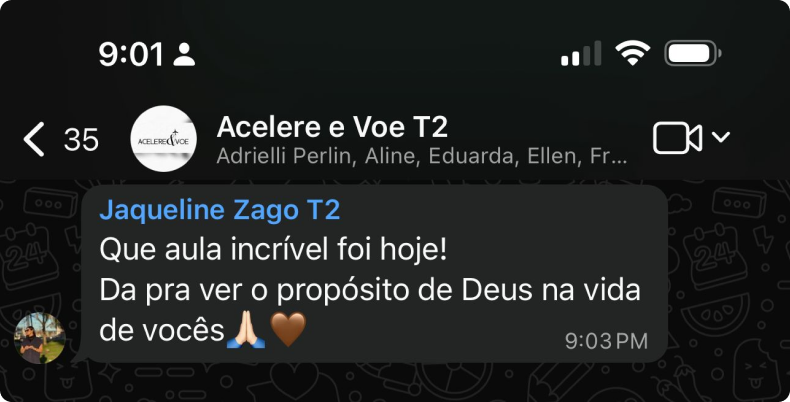
Task: Tap the participants list starting with Adrielli Perlin
Action: (422, 157)
